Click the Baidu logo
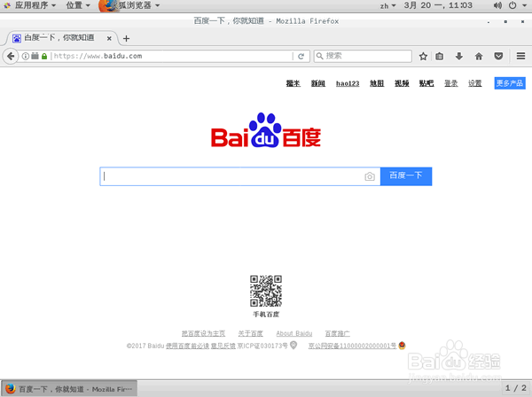This screenshot has height=397, width=532. [266, 130]
